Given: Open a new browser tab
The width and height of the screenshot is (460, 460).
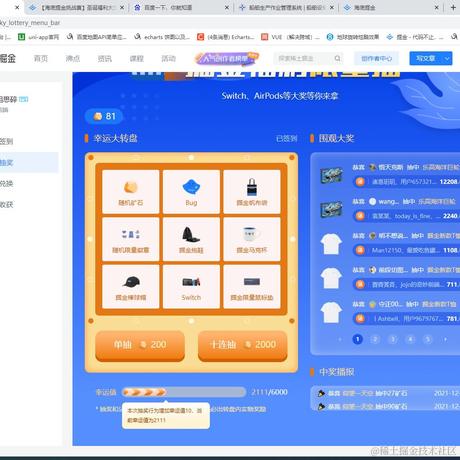Looking at the screenshot, I should 453,7.
